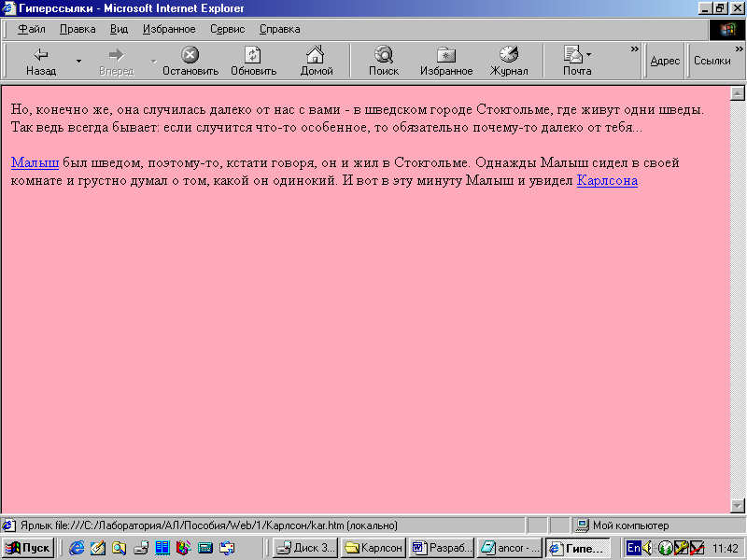The image size is (747, 560).
Task: Open the Правка menu
Action: coord(78,29)
